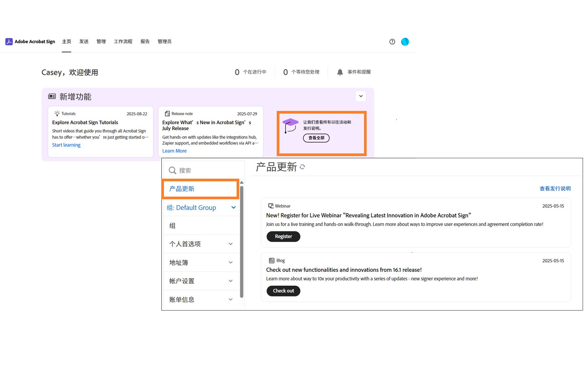588x365 pixels.
Task: Click the newspaper icon beside 新增功能
Action: (52, 97)
